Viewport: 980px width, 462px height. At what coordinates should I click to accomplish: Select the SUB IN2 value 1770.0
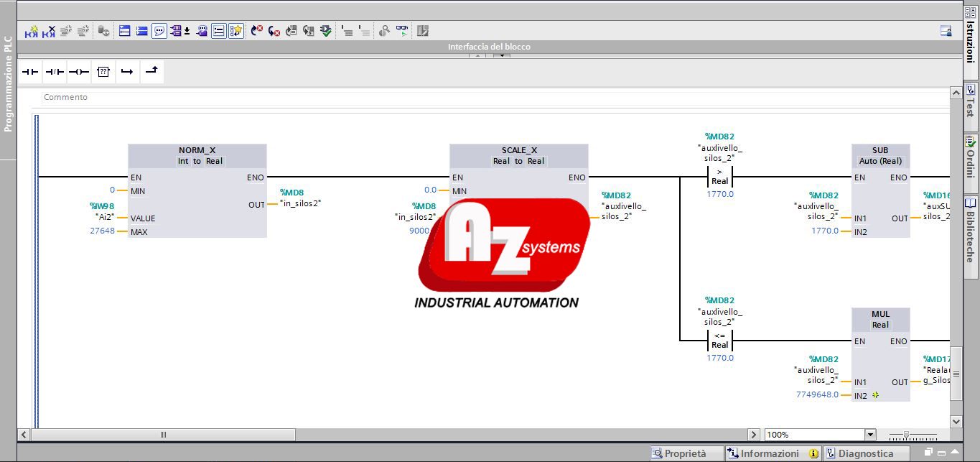[825, 231]
